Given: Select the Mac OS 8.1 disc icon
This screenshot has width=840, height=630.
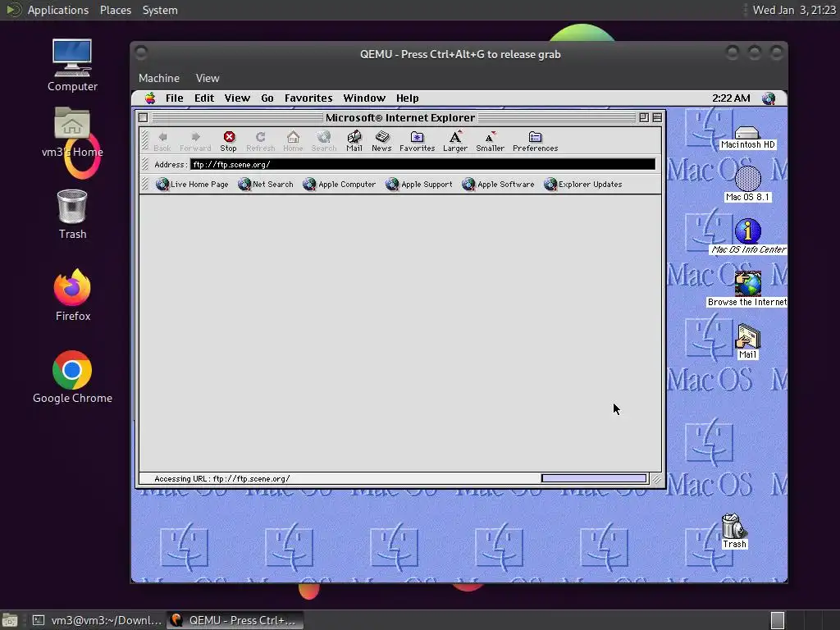Looking at the screenshot, I should tap(747, 184).
